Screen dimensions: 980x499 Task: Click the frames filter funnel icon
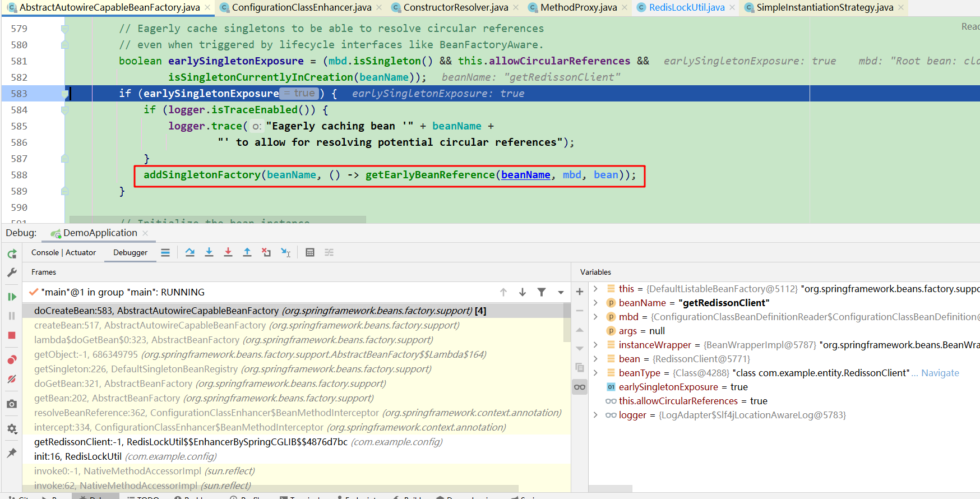click(x=542, y=292)
